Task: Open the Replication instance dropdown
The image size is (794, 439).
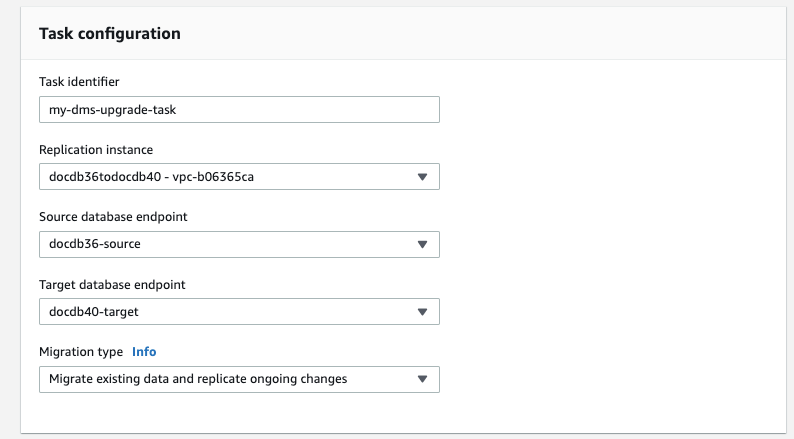Action: coord(239,177)
